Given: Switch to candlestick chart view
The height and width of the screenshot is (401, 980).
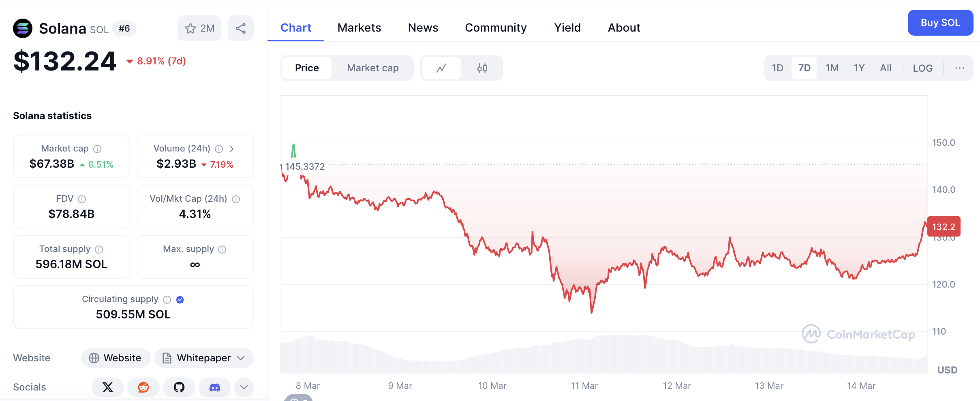Looking at the screenshot, I should 482,68.
